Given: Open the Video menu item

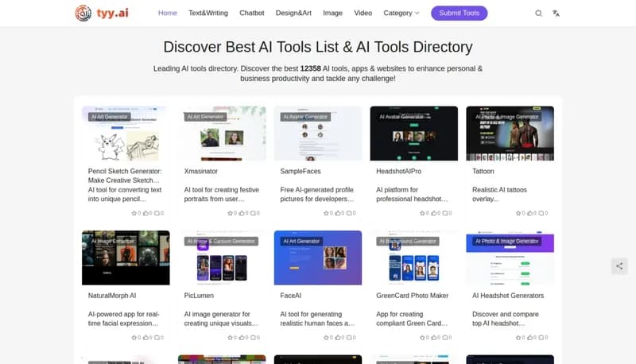Looking at the screenshot, I should [x=363, y=13].
